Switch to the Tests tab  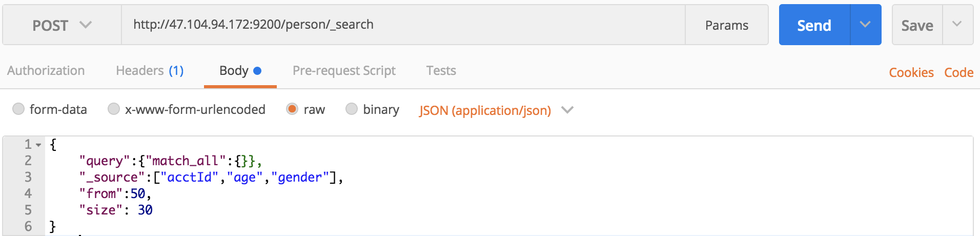tap(441, 71)
